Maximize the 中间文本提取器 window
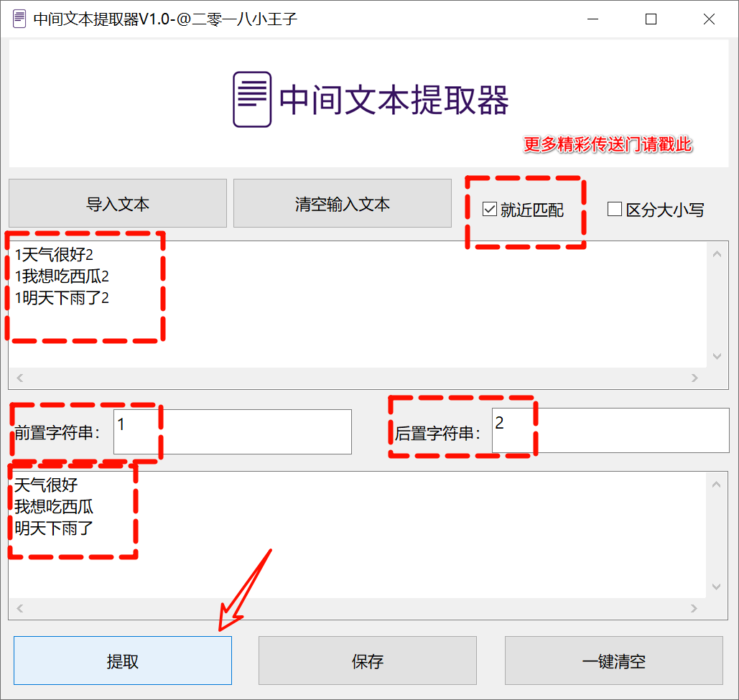Viewport: 739px width, 700px height. tap(651, 19)
